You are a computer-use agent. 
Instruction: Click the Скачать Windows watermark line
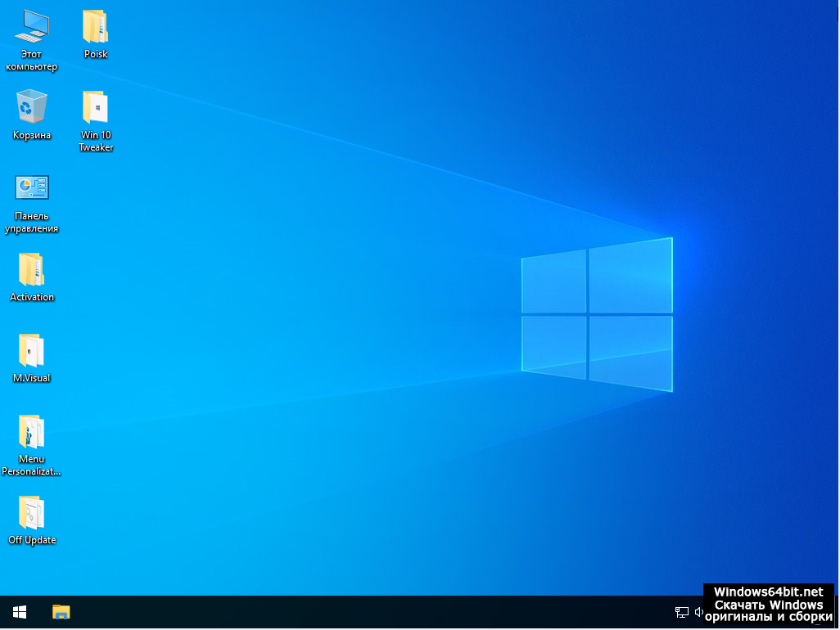click(x=768, y=605)
